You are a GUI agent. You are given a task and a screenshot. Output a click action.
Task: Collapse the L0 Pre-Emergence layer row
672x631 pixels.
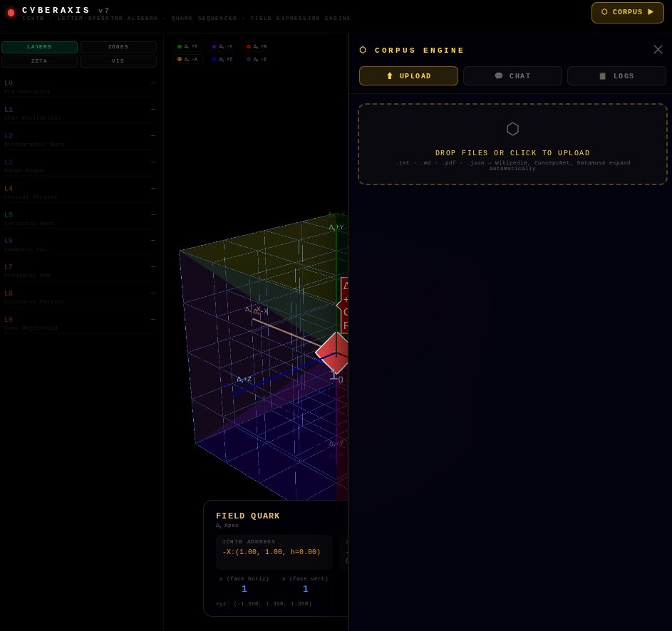[x=153, y=83]
